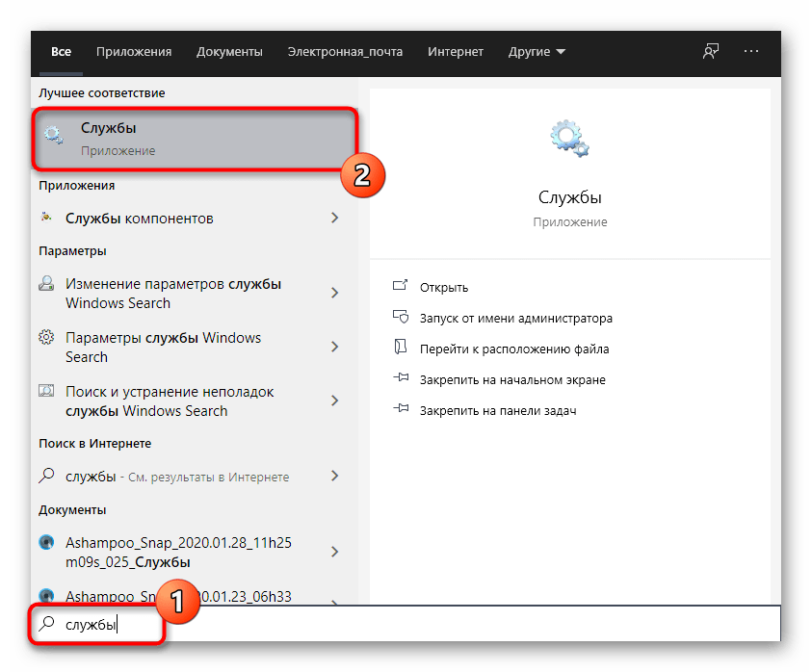Click the search magnifier icon in search box
This screenshot has width=812, height=672.
pos(46,625)
